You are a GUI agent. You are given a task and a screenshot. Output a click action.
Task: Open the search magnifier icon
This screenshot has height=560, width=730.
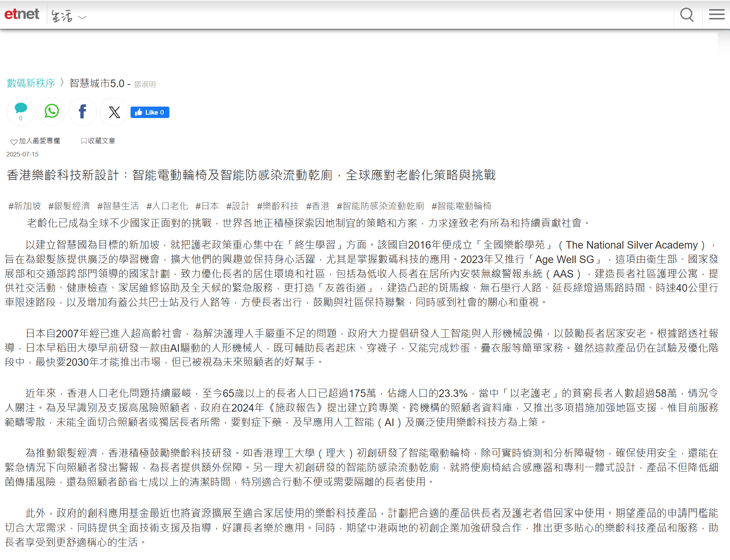coord(687,15)
